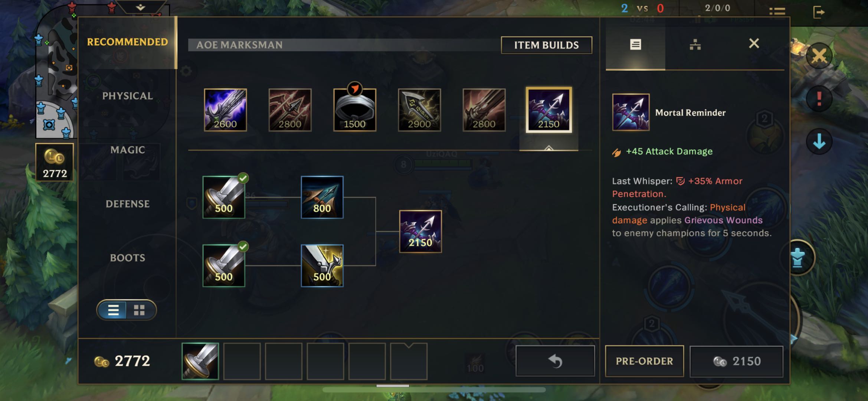The height and width of the screenshot is (401, 868).
Task: Open the Physical items category
Action: pos(127,96)
